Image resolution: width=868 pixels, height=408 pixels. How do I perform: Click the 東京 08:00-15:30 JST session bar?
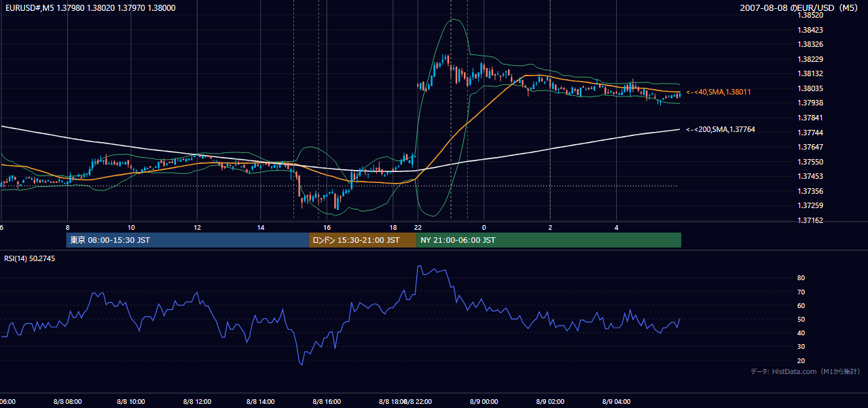click(187, 240)
